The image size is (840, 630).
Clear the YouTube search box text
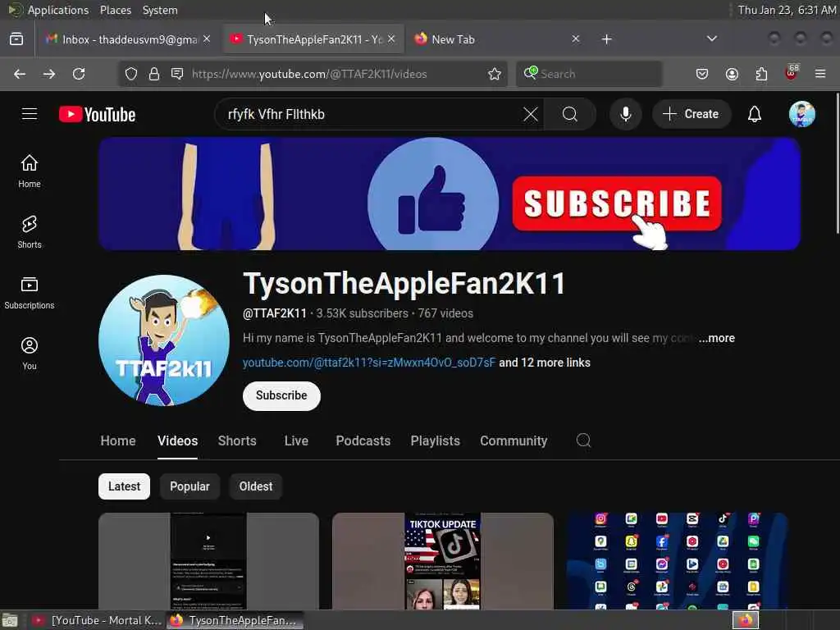531,114
